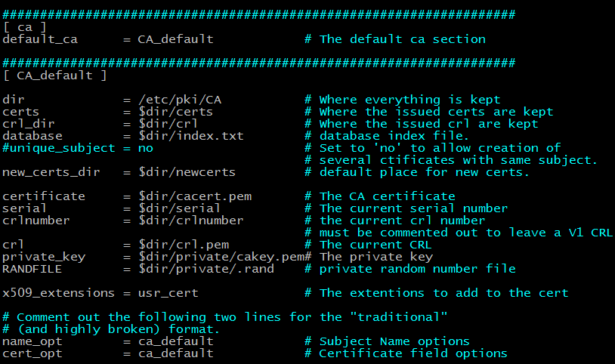Click the $dir/crl.pem value

tap(184, 245)
